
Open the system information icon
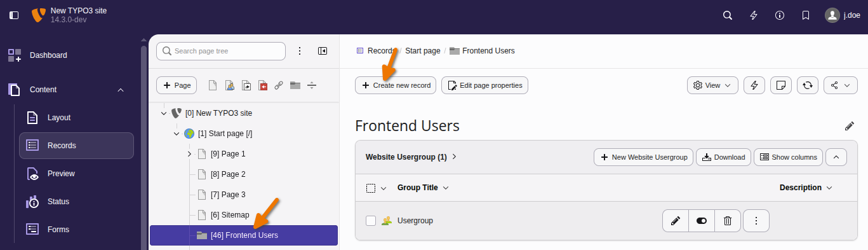780,15
